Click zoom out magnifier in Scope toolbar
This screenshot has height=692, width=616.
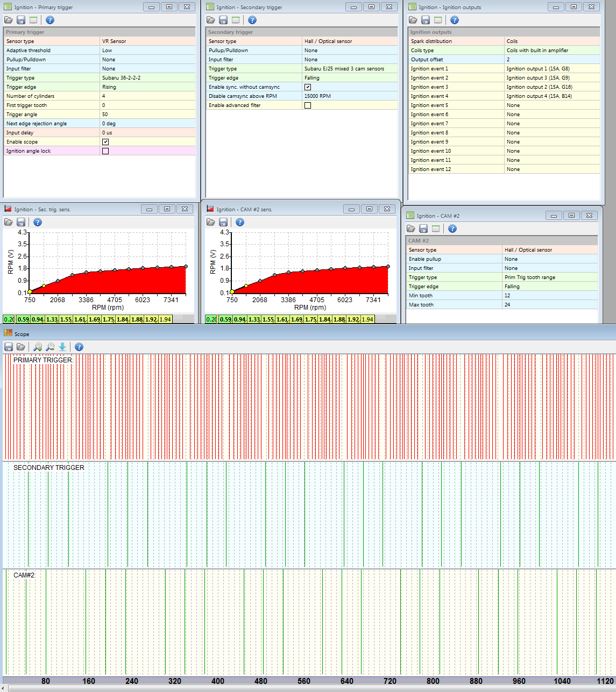click(x=50, y=347)
